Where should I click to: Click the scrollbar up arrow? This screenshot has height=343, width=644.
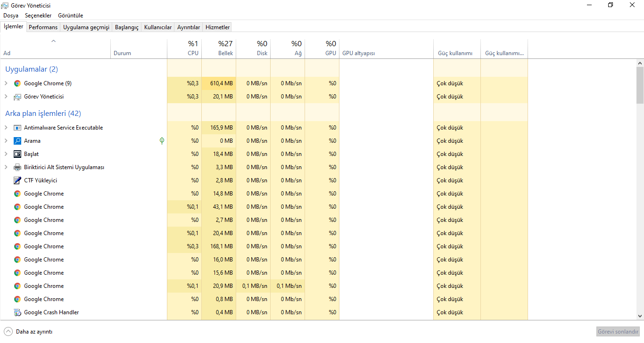(640, 63)
